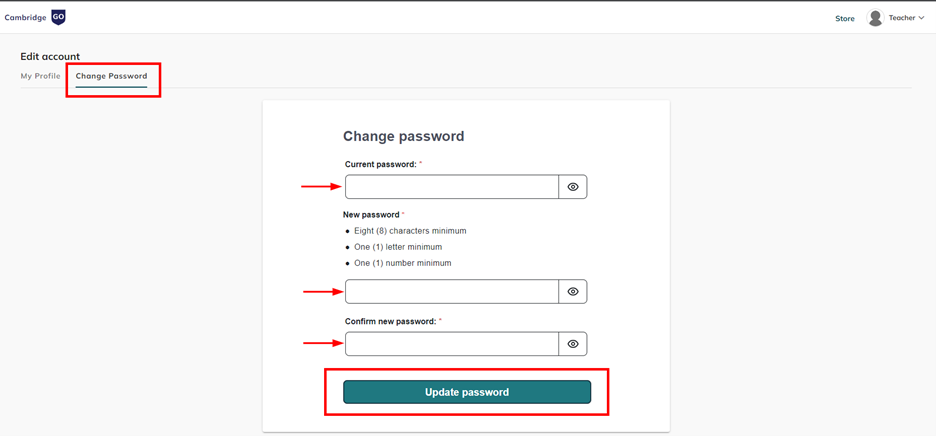Open the Store link
Viewport: 936px width, 436px height.
coord(845,18)
